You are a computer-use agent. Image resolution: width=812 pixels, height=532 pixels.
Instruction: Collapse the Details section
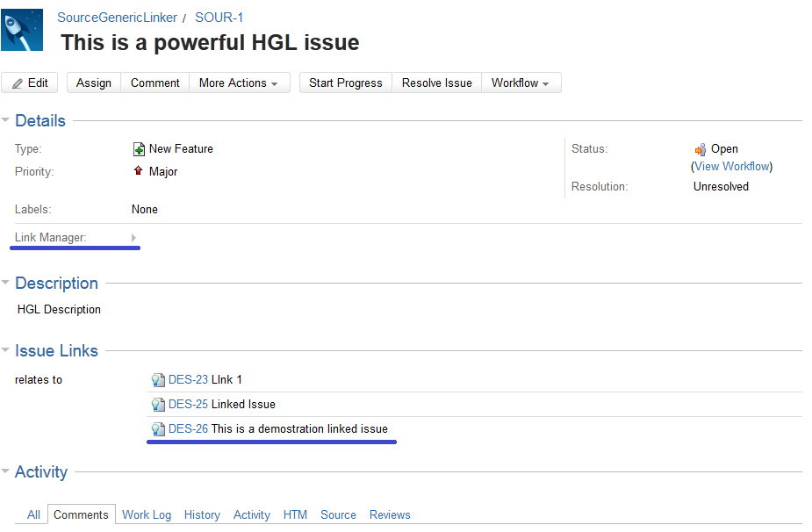pyautogui.click(x=6, y=120)
